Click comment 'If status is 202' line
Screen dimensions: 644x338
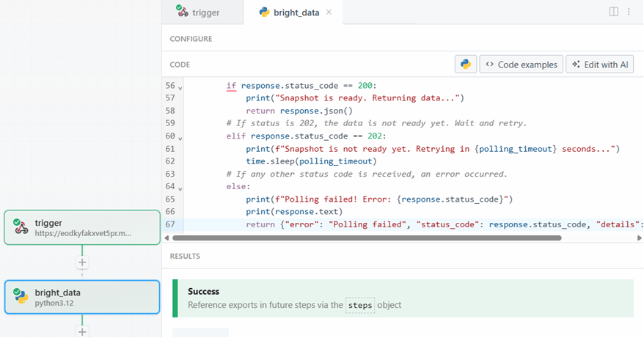[376, 123]
